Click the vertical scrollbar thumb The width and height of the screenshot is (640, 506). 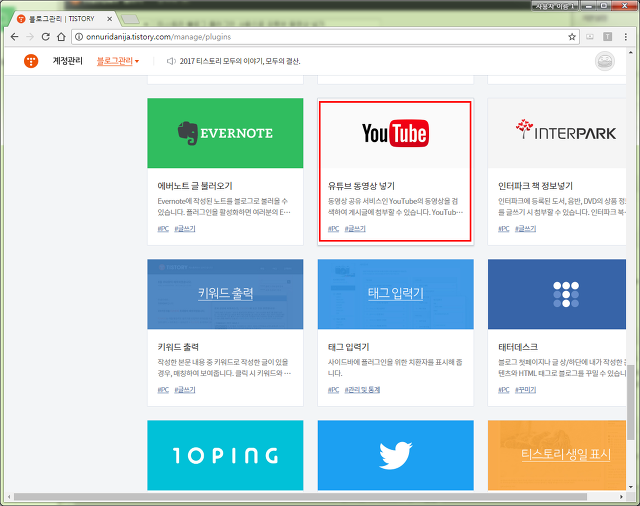631,402
